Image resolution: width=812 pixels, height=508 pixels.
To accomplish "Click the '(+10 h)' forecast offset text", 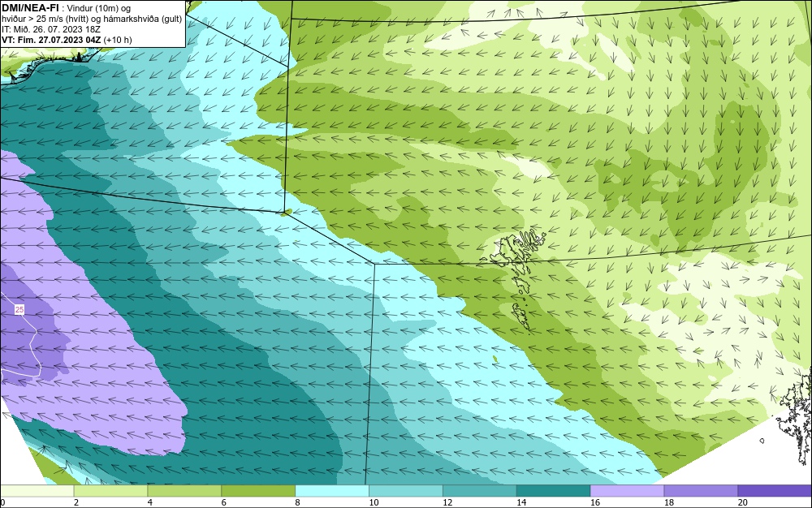I will pyautogui.click(x=118, y=40).
